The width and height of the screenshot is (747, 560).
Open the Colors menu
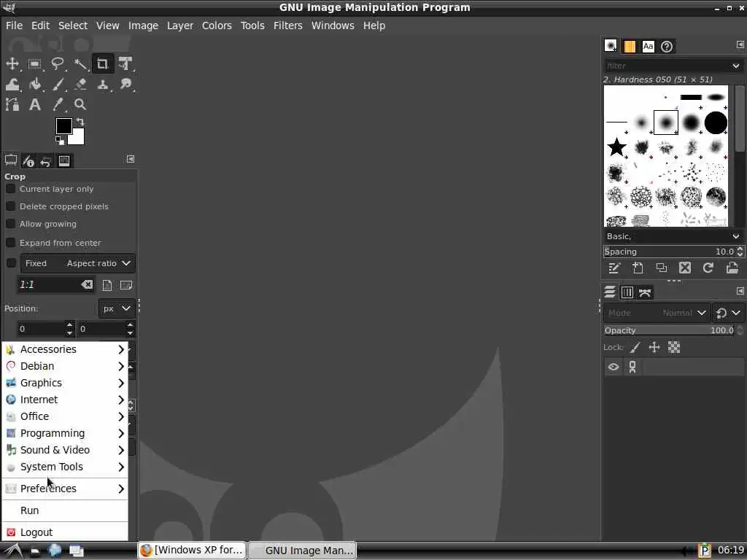click(x=217, y=26)
